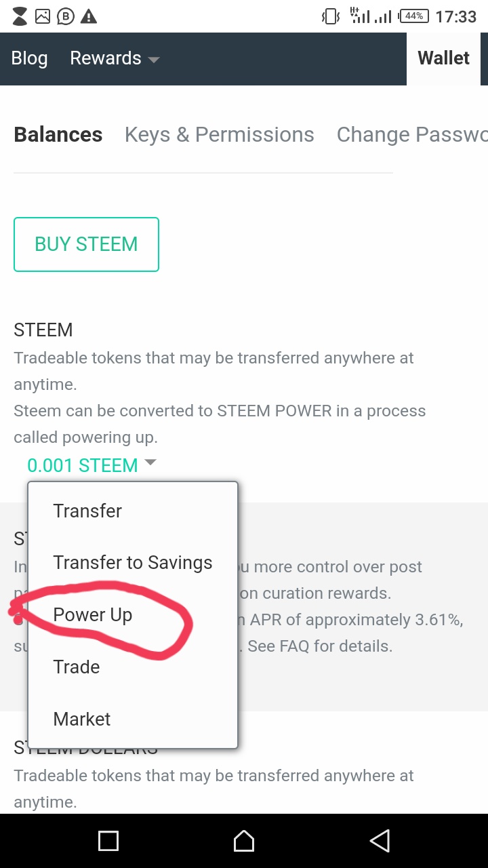Screen dimensions: 488x868
Task: Tap the battery indicator showing 44%
Action: 414,16
